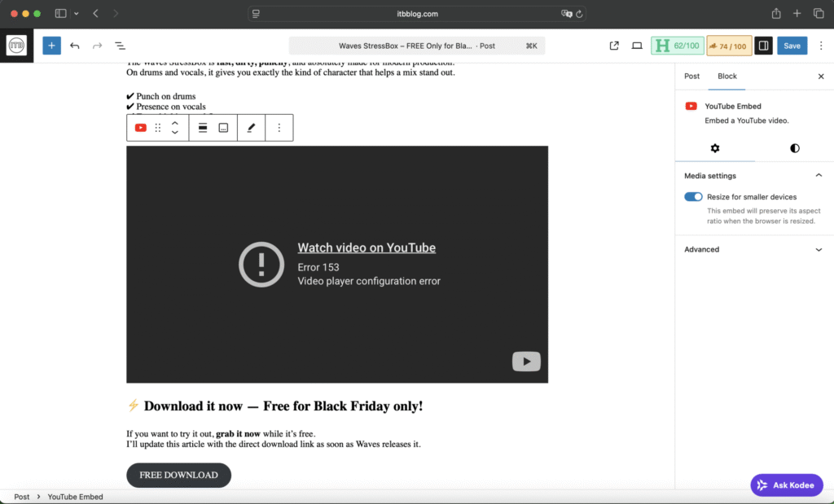Edit the video URL with the pencil icon
834x504 pixels.
(x=251, y=127)
